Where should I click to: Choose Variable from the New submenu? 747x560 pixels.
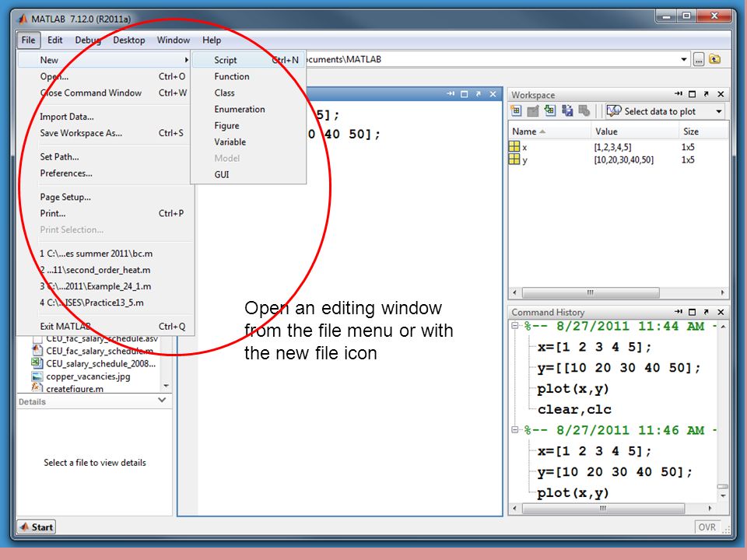[x=248, y=142]
